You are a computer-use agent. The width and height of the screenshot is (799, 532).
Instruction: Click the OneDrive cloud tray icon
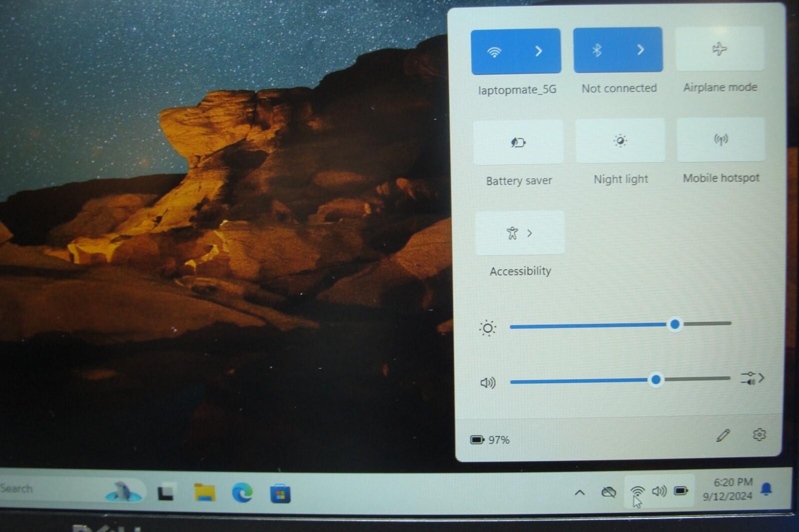tap(608, 493)
